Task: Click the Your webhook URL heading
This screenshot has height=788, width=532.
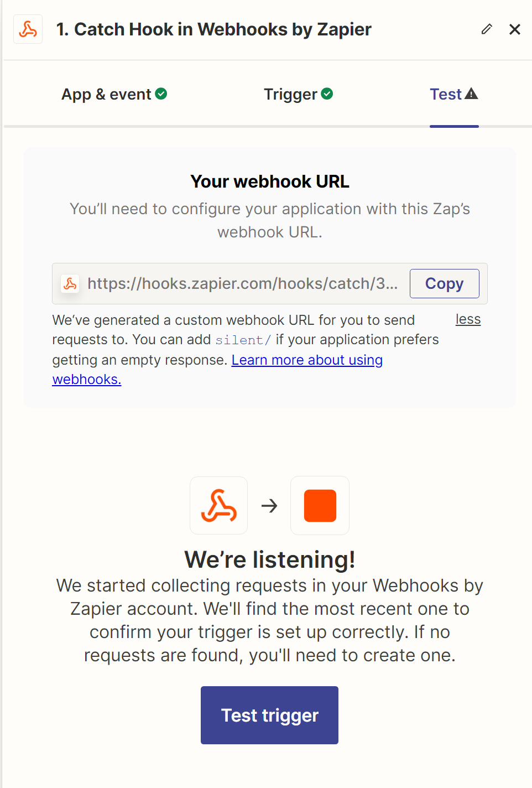Action: pyautogui.click(x=270, y=182)
